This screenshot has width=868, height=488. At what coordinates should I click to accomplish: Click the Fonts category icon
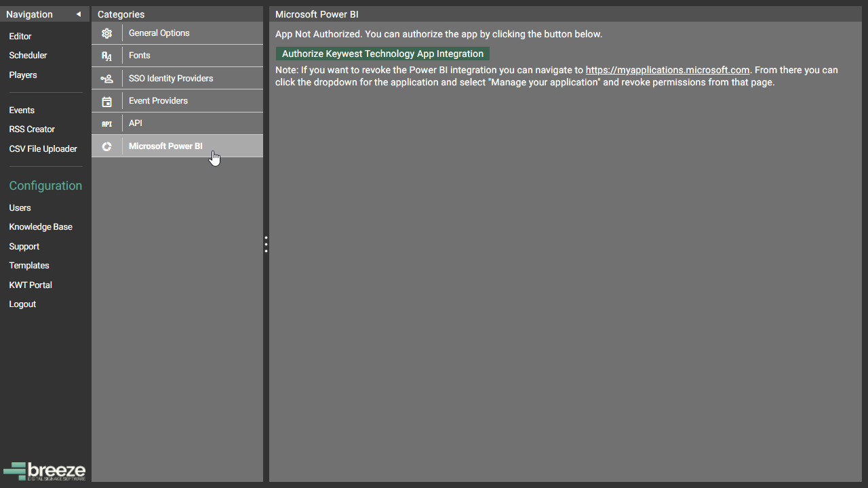106,56
